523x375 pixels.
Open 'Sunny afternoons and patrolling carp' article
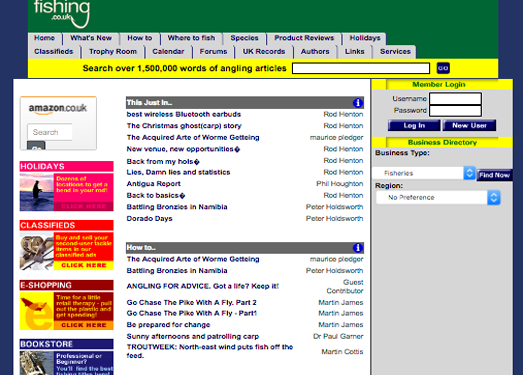[193, 336]
